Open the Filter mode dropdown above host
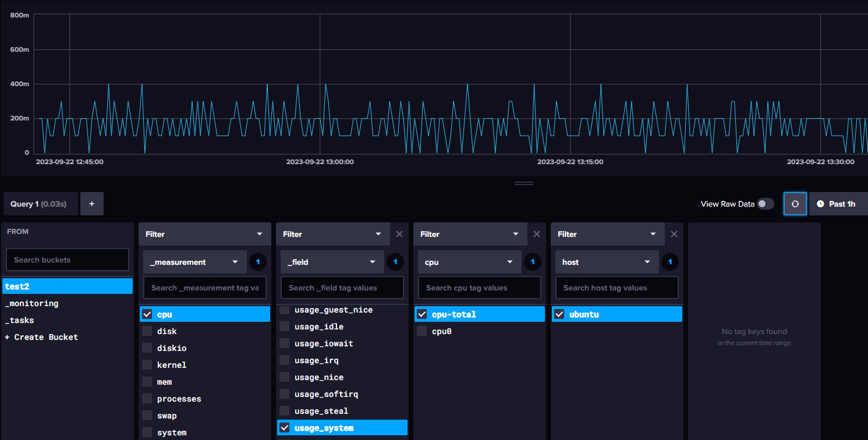This screenshot has width=868, height=440. pyautogui.click(x=608, y=234)
